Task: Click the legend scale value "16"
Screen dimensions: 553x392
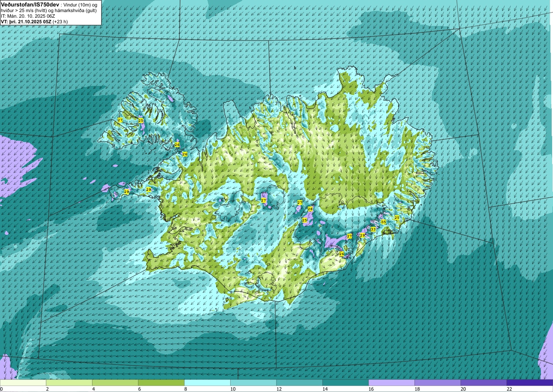Action: (371, 389)
